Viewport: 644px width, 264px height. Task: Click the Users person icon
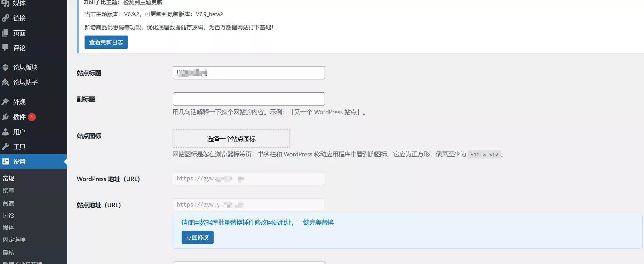pyautogui.click(x=6, y=132)
